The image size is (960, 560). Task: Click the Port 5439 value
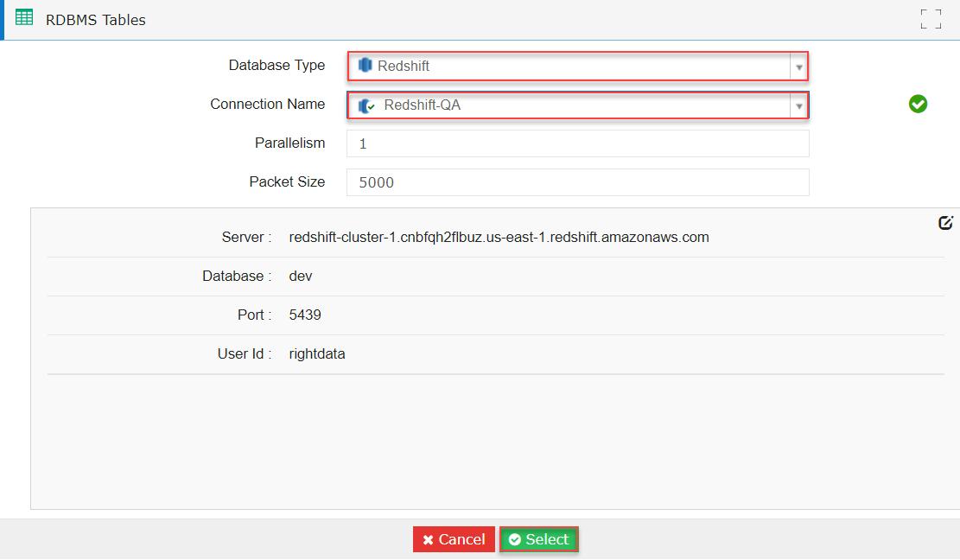pos(304,315)
